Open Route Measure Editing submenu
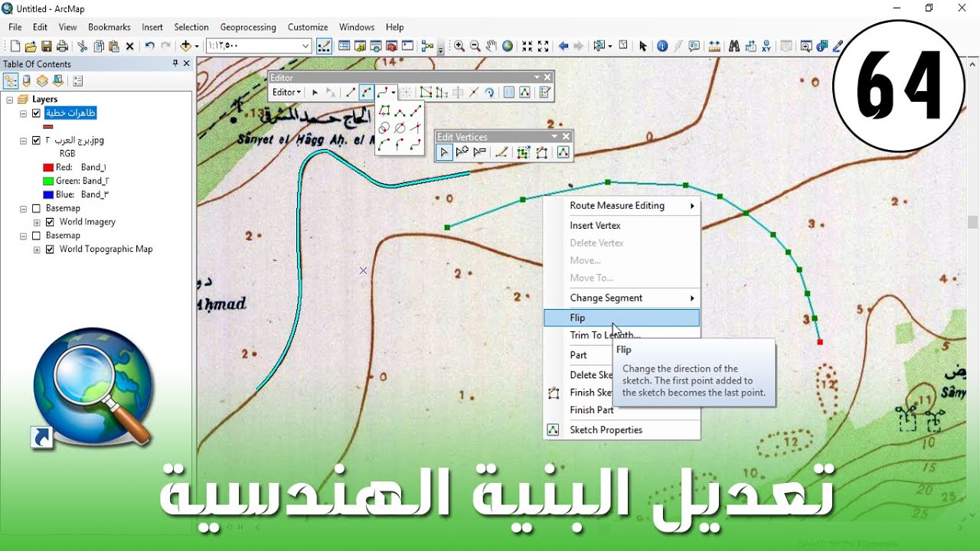The image size is (980, 551). 622,205
